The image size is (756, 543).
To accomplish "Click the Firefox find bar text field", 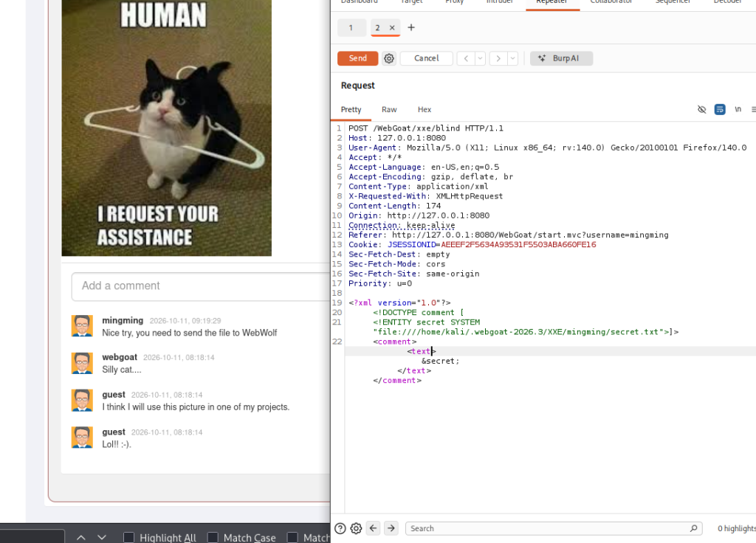I will pyautogui.click(x=32, y=536).
